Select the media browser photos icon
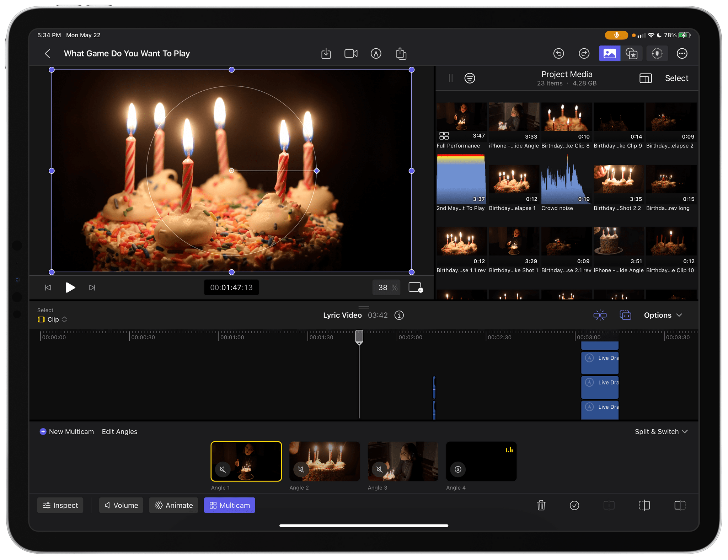The height and width of the screenshot is (560, 728). (609, 54)
